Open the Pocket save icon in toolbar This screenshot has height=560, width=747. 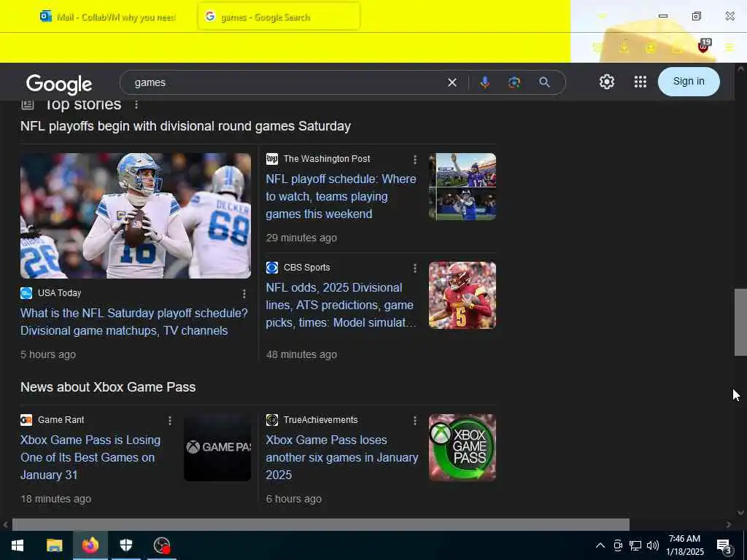coord(597,47)
